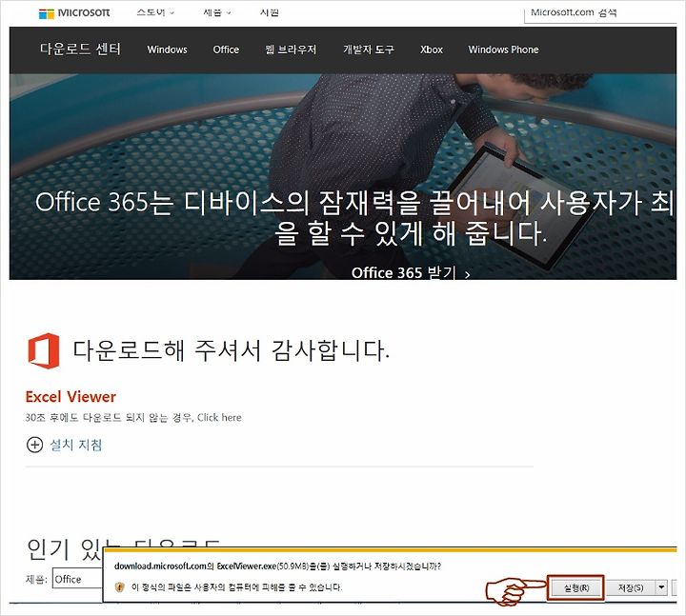
Task: Click the 실행(R) run button
Action: 575,587
